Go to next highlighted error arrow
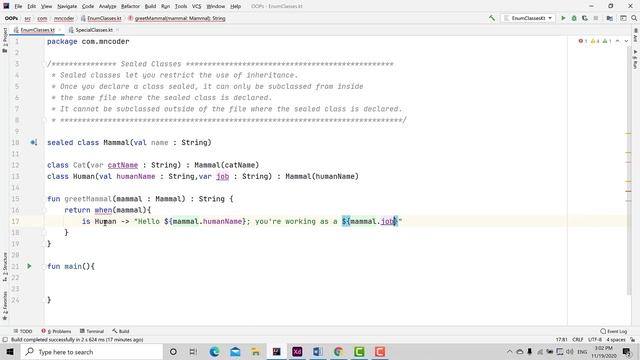The width and height of the screenshot is (640, 360). click(626, 41)
